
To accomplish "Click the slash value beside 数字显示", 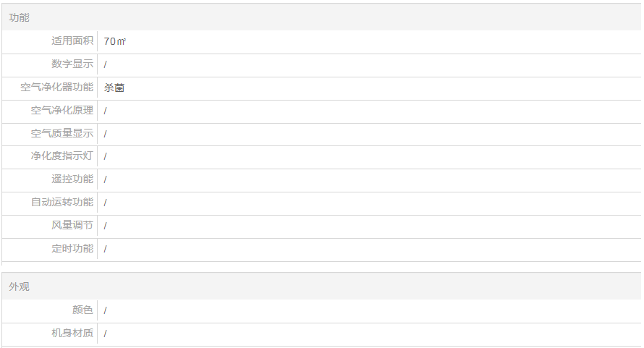I will (x=106, y=65).
